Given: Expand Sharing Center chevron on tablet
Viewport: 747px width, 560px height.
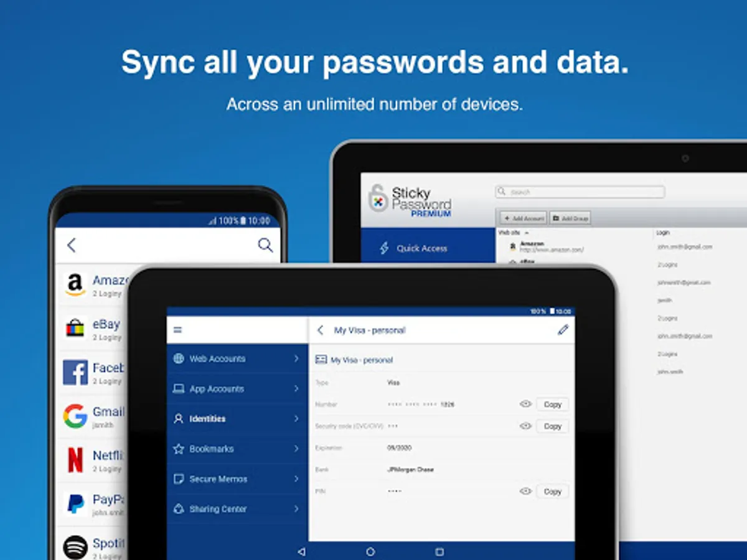Looking at the screenshot, I should (x=296, y=509).
